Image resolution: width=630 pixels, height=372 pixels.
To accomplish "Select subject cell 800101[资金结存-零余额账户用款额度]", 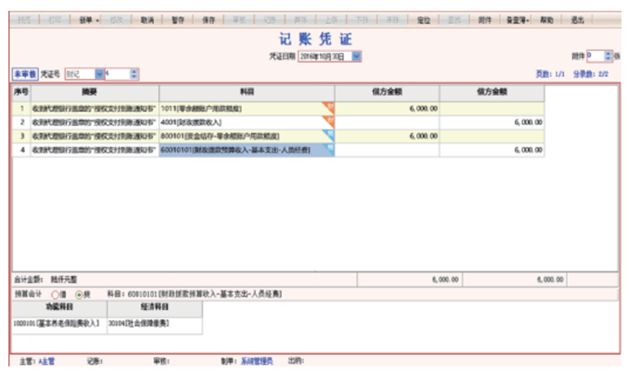I will tap(247, 136).
